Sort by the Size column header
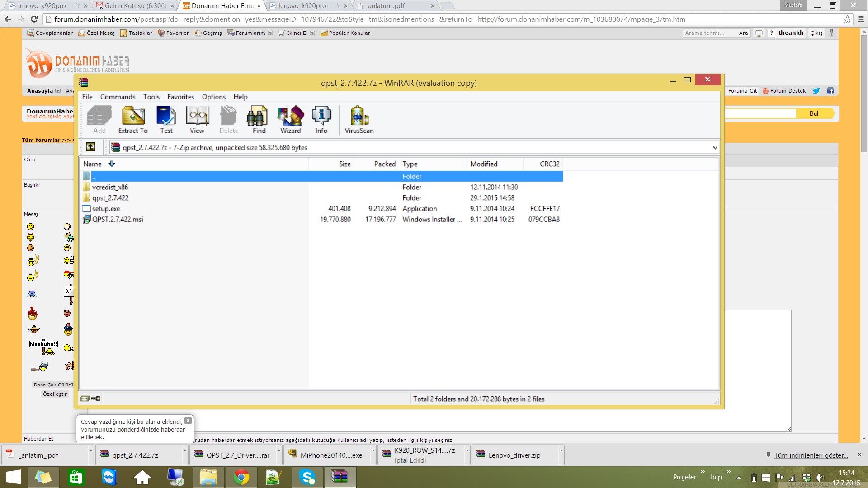The width and height of the screenshot is (868, 488). coord(331,164)
